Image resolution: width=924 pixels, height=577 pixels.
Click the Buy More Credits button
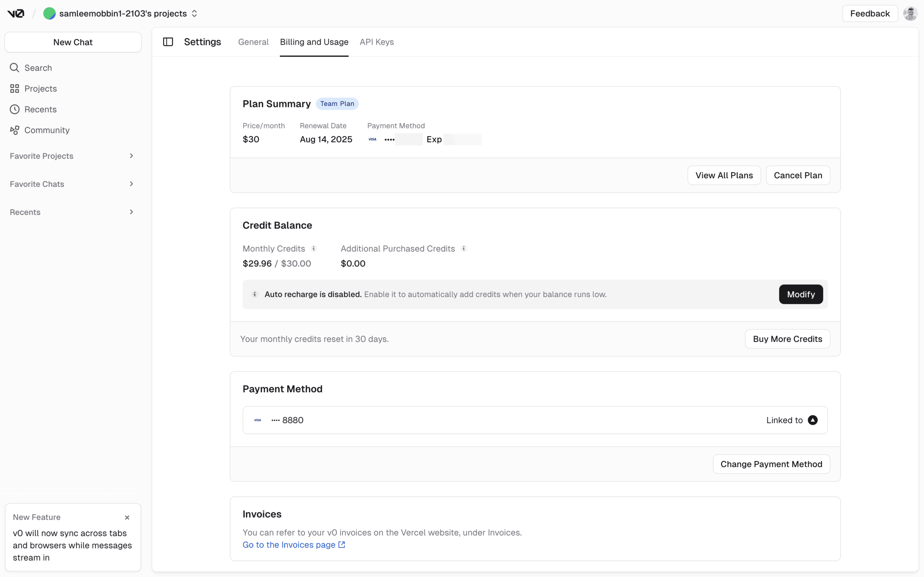(787, 339)
